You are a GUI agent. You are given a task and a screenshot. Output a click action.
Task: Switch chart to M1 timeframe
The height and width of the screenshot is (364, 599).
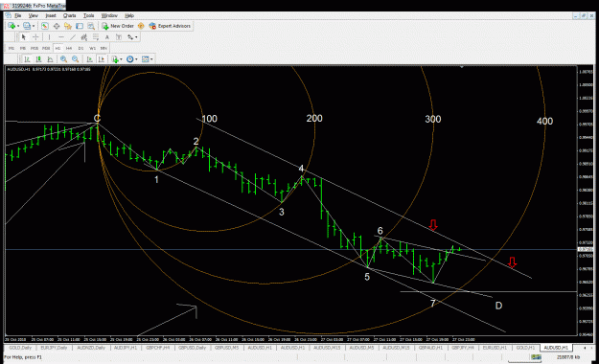(x=12, y=48)
